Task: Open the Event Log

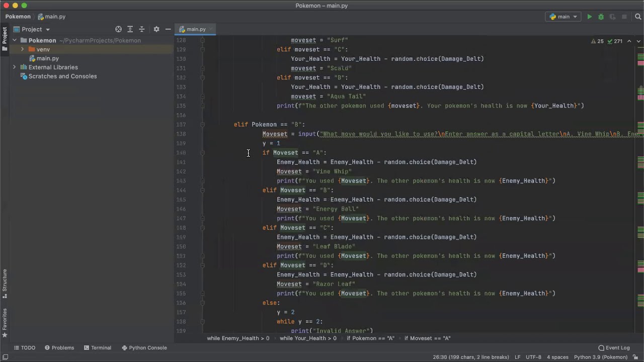Action: pos(614,347)
